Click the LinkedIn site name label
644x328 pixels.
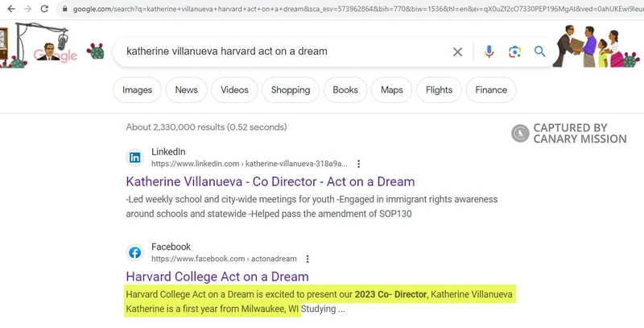168,152
